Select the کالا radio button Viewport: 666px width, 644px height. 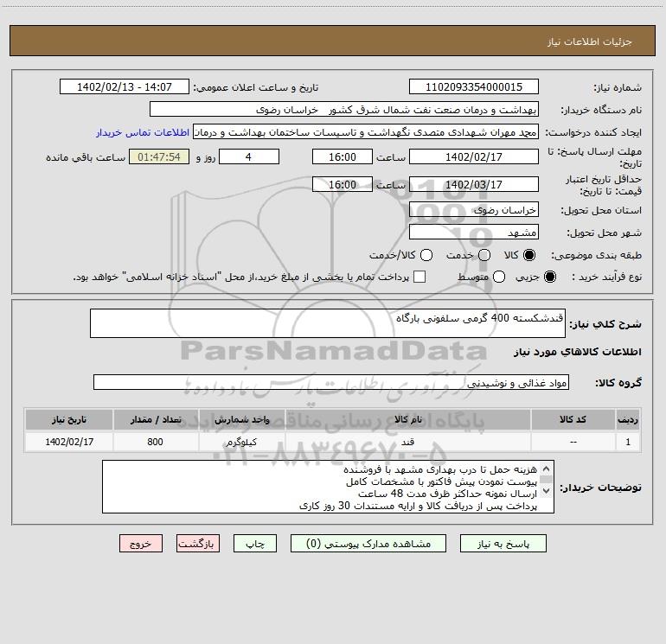[x=529, y=255]
